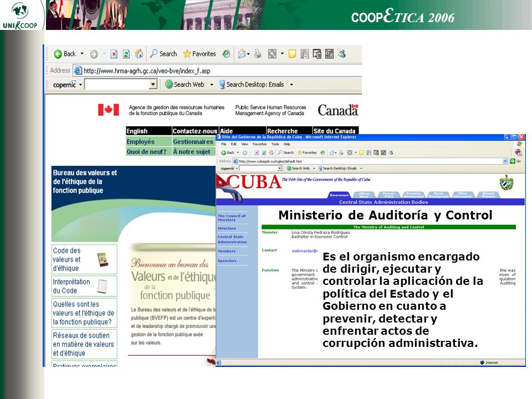Click address field in the Canada browser window
This screenshot has width=532, height=399.
click(x=217, y=70)
